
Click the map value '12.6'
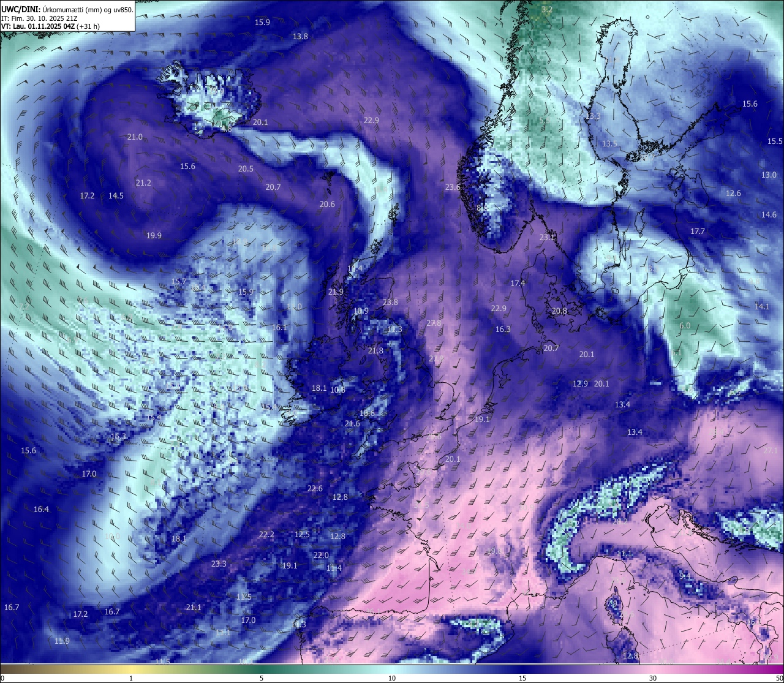click(733, 194)
